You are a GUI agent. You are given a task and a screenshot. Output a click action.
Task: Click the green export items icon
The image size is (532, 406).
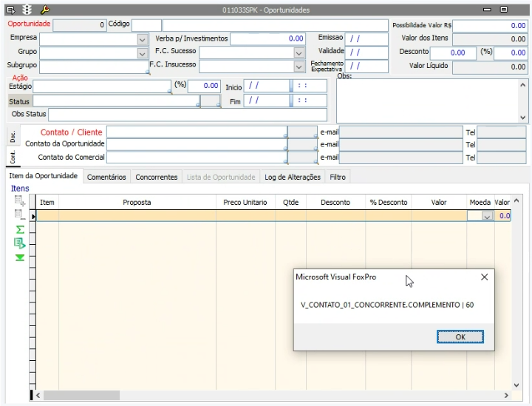[20, 243]
